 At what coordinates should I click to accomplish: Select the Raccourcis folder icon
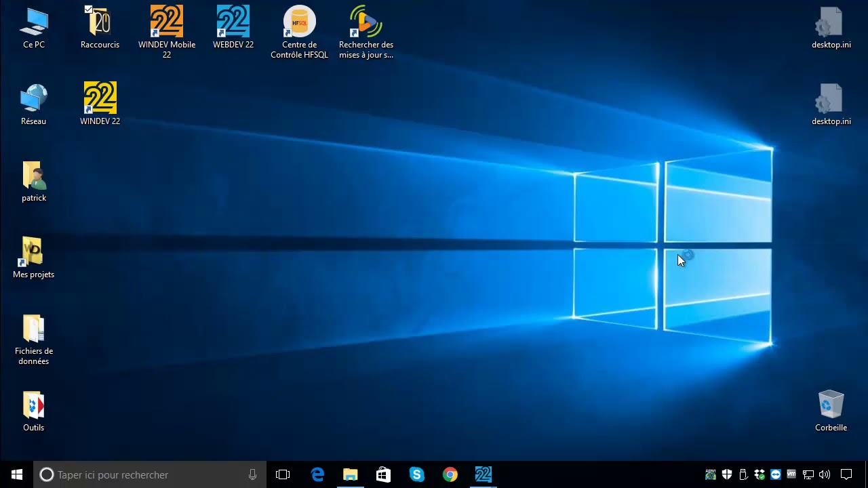(100, 28)
